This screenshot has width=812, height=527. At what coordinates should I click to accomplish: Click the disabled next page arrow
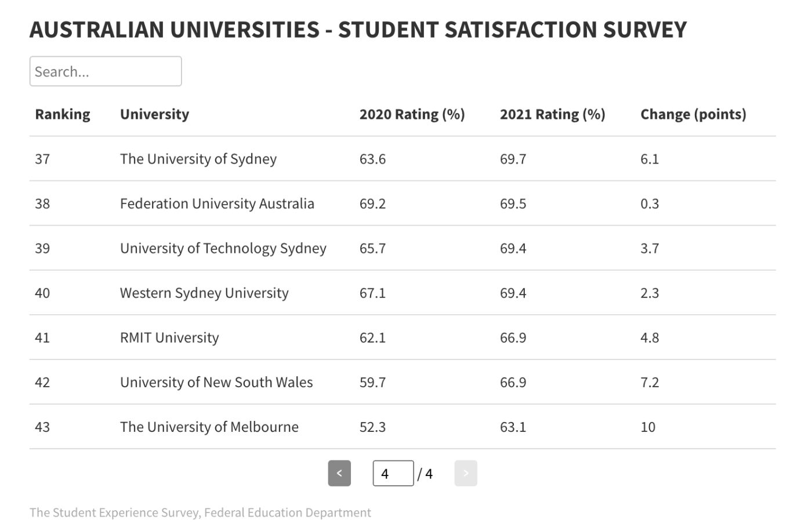click(x=466, y=473)
